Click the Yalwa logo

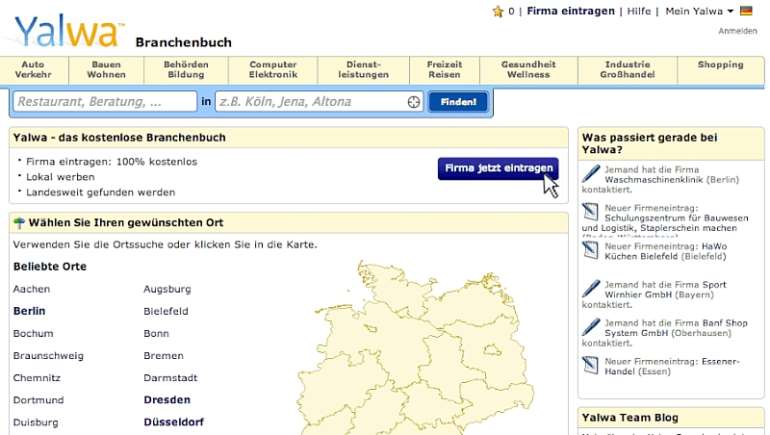coord(69,31)
